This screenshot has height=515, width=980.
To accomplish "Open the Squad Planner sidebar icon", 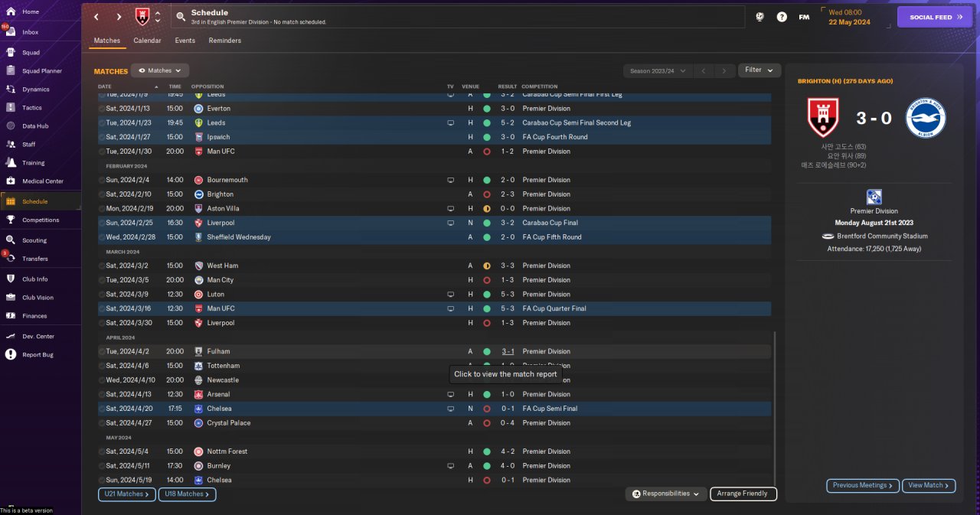I will (11, 70).
